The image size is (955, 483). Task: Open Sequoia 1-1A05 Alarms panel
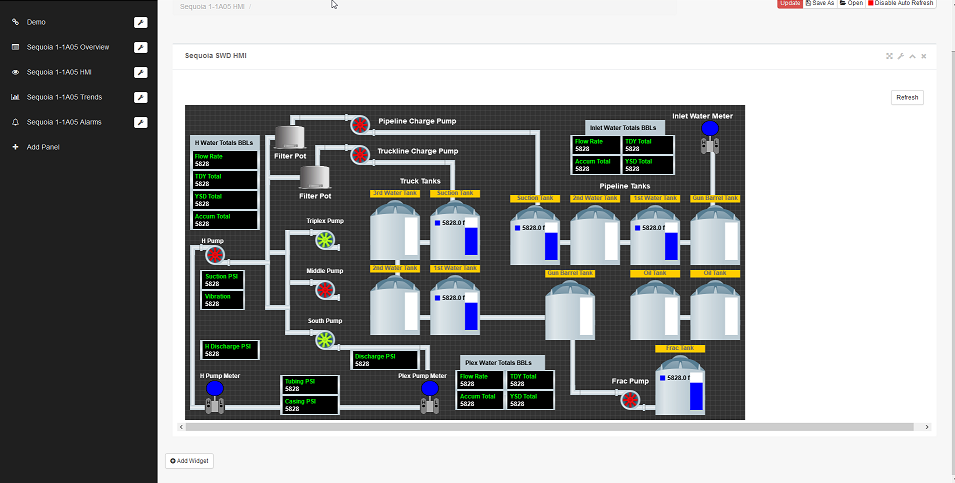pos(64,122)
